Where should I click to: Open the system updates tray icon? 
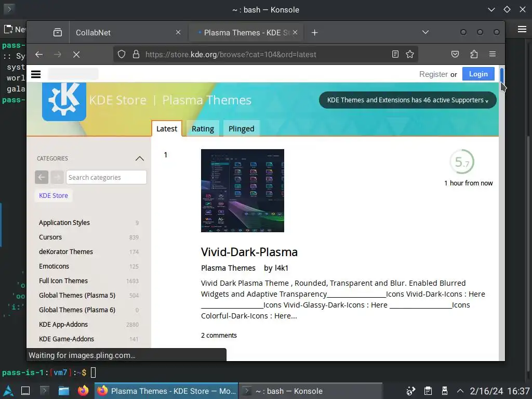(x=411, y=391)
